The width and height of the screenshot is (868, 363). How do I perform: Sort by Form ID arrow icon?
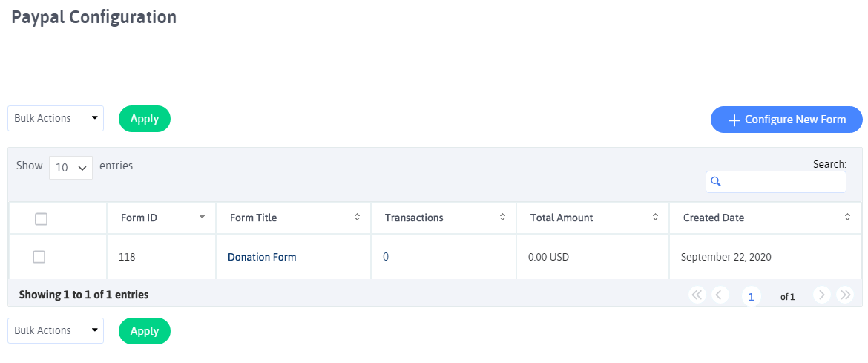coord(202,218)
